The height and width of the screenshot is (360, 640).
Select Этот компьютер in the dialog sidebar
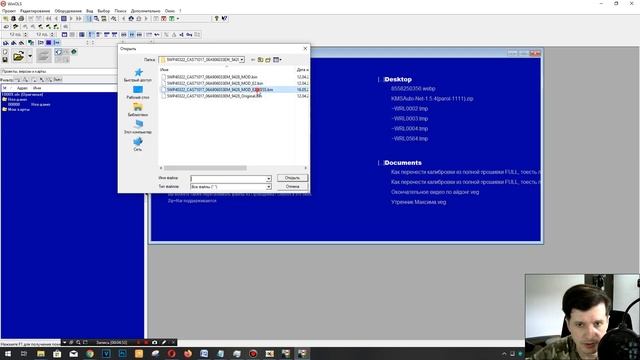(138, 127)
